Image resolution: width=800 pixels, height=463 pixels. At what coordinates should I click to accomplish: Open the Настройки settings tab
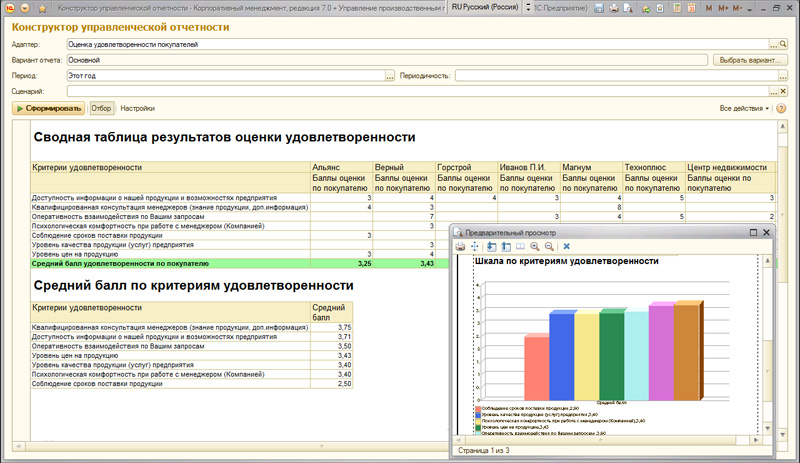click(138, 108)
